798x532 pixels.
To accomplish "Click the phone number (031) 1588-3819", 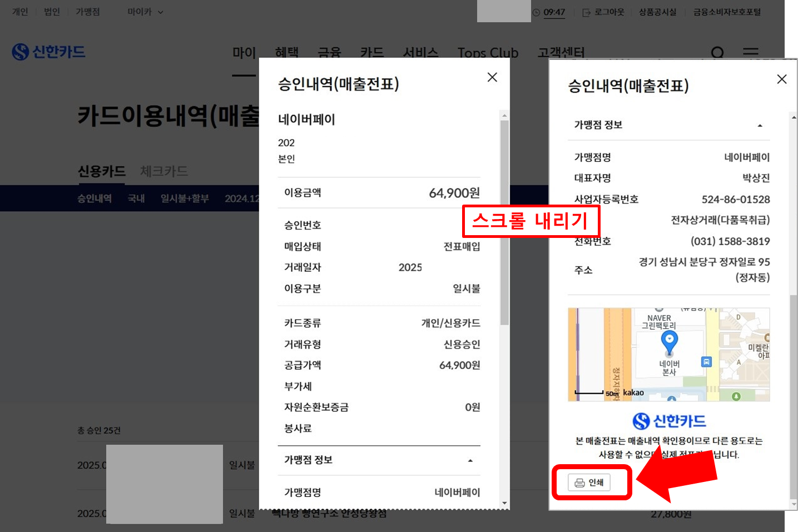I will (x=730, y=241).
